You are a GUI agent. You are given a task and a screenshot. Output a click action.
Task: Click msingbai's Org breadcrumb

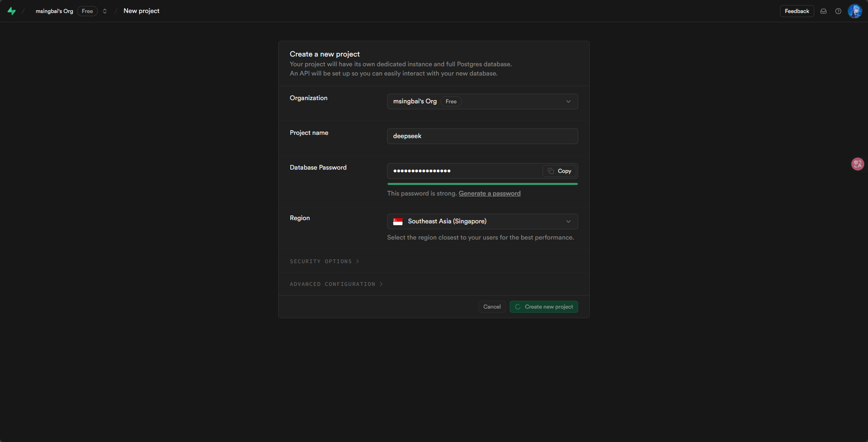pyautogui.click(x=54, y=11)
